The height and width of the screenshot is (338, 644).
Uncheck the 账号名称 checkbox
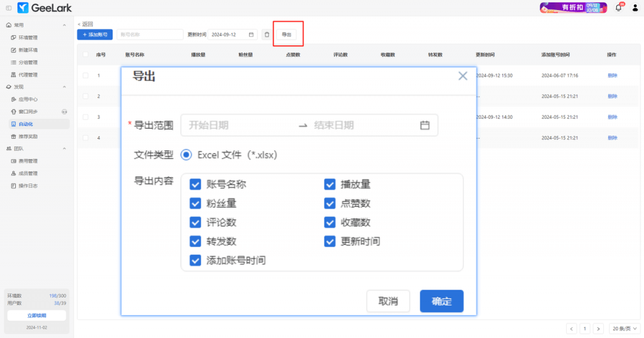point(195,185)
